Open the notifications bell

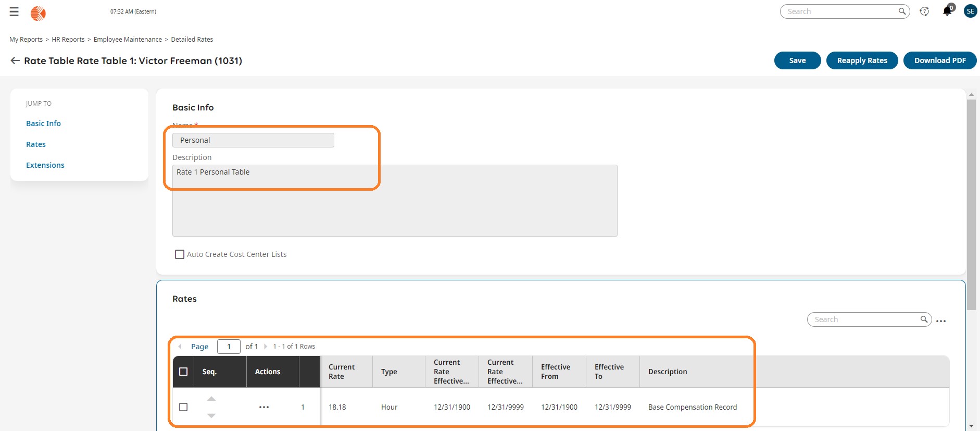coord(947,11)
